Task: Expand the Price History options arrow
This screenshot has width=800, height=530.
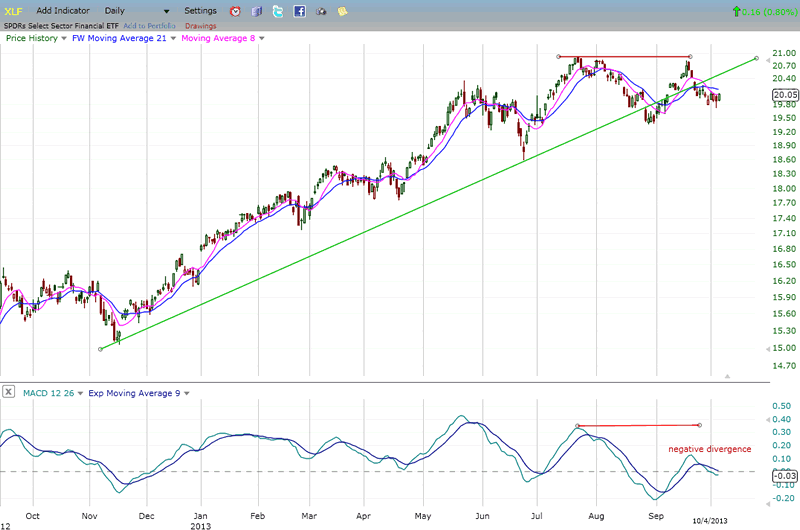Action: point(64,38)
